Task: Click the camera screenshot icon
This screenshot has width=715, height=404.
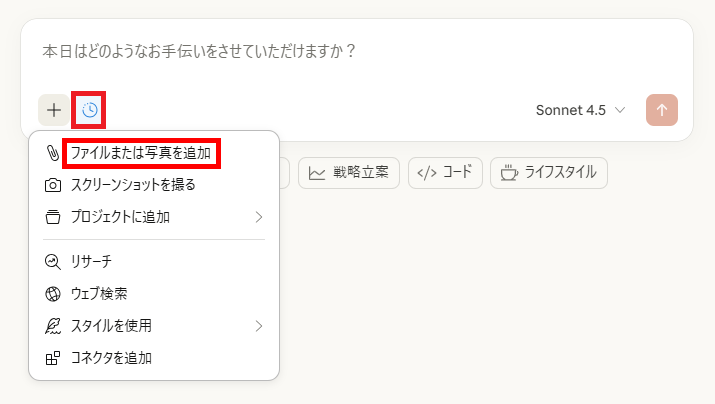Action: 53,185
